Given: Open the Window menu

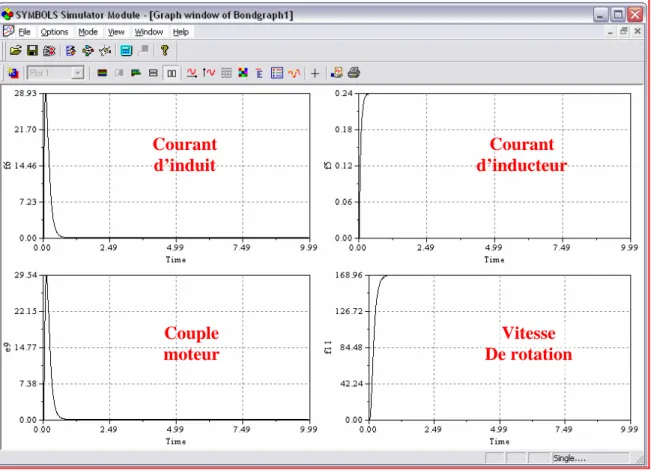Looking at the screenshot, I should pyautogui.click(x=149, y=32).
